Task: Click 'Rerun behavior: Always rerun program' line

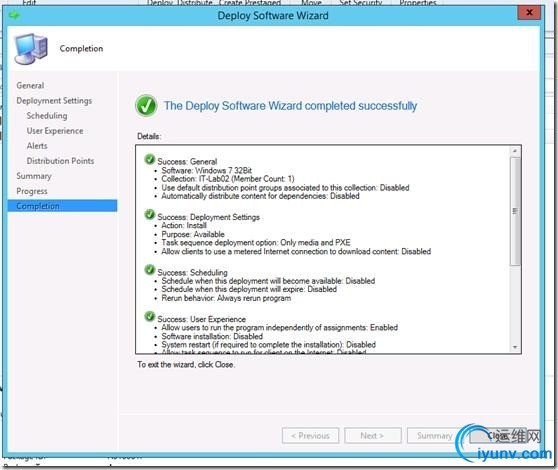Action: [226, 298]
